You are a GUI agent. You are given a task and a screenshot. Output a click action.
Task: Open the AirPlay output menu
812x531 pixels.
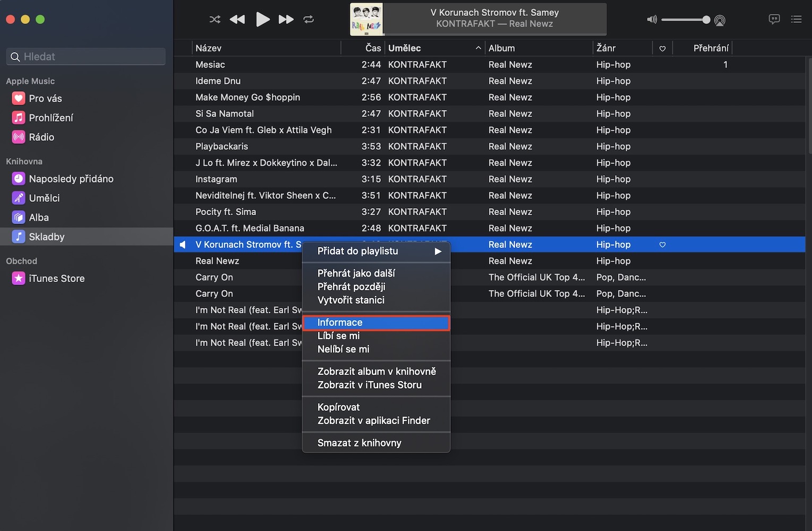click(x=720, y=20)
